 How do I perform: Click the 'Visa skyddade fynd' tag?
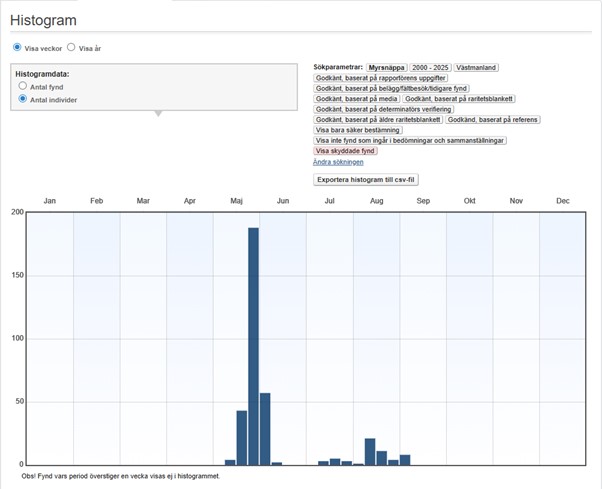345,151
